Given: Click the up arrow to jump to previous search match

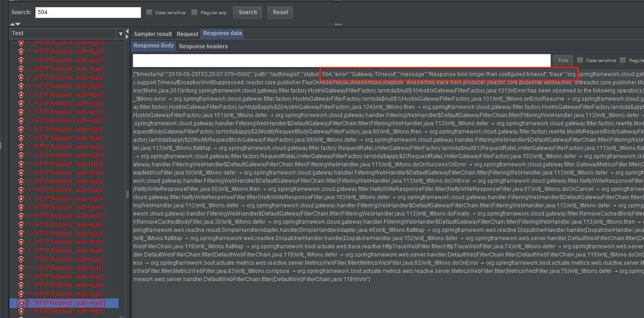Looking at the screenshot, I should (x=12, y=24).
